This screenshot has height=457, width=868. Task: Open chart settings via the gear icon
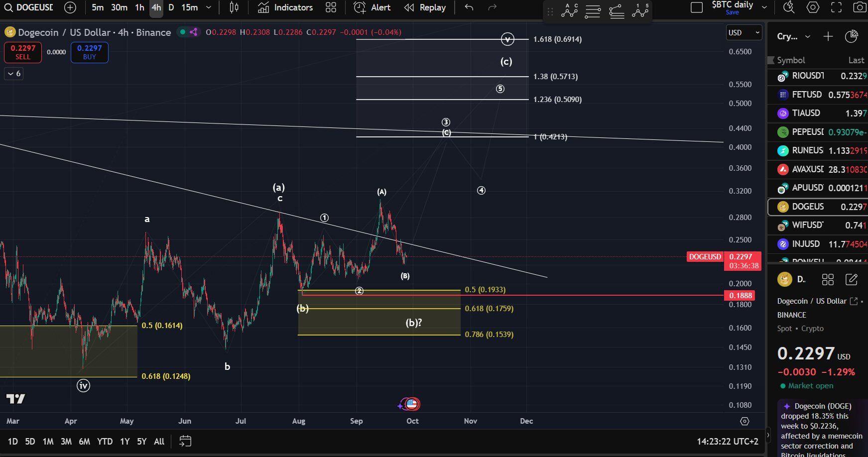click(x=813, y=7)
